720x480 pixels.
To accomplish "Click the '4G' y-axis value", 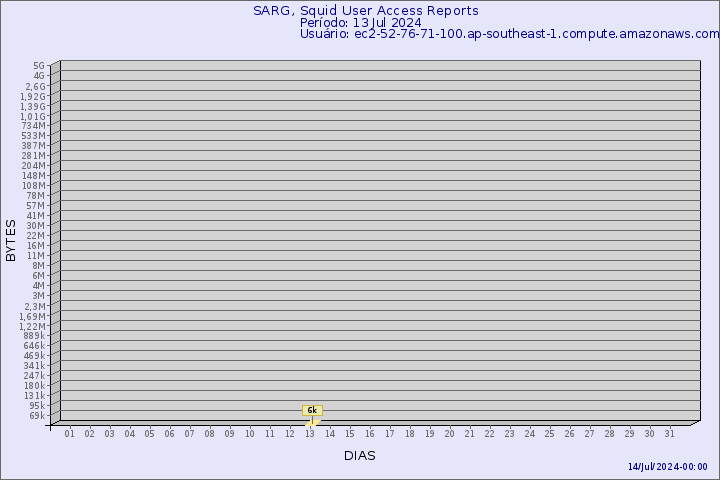I will point(39,76).
